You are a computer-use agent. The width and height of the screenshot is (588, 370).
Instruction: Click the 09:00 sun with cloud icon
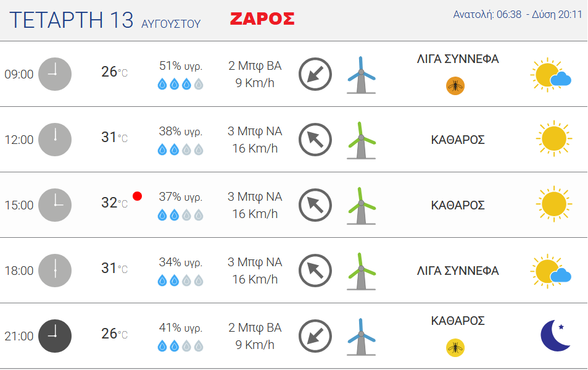pos(550,75)
